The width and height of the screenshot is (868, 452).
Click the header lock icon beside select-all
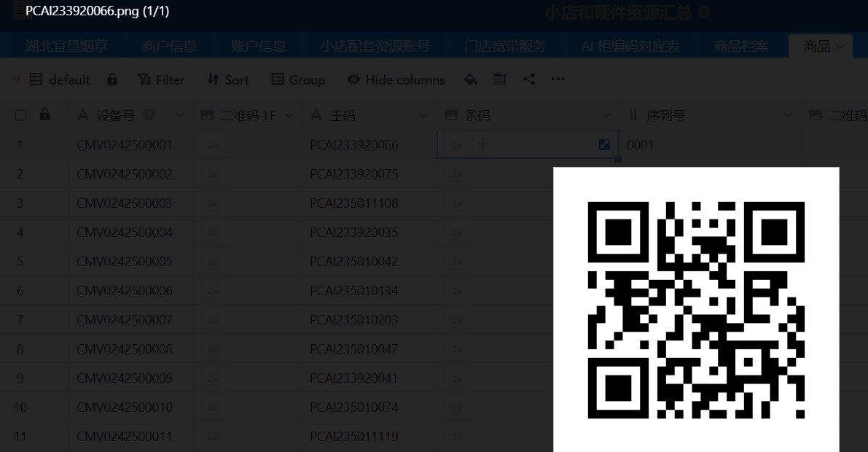45,114
